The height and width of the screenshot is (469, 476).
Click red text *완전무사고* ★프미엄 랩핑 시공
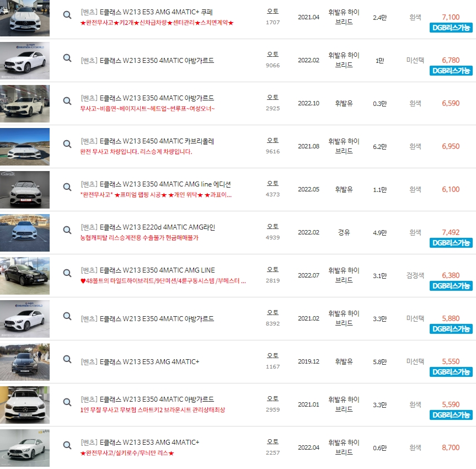tap(156, 195)
